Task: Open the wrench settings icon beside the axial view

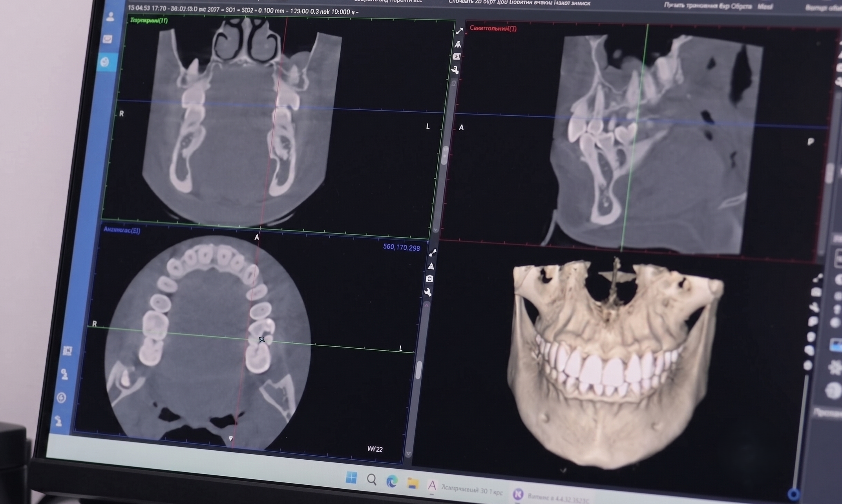Action: point(428,292)
